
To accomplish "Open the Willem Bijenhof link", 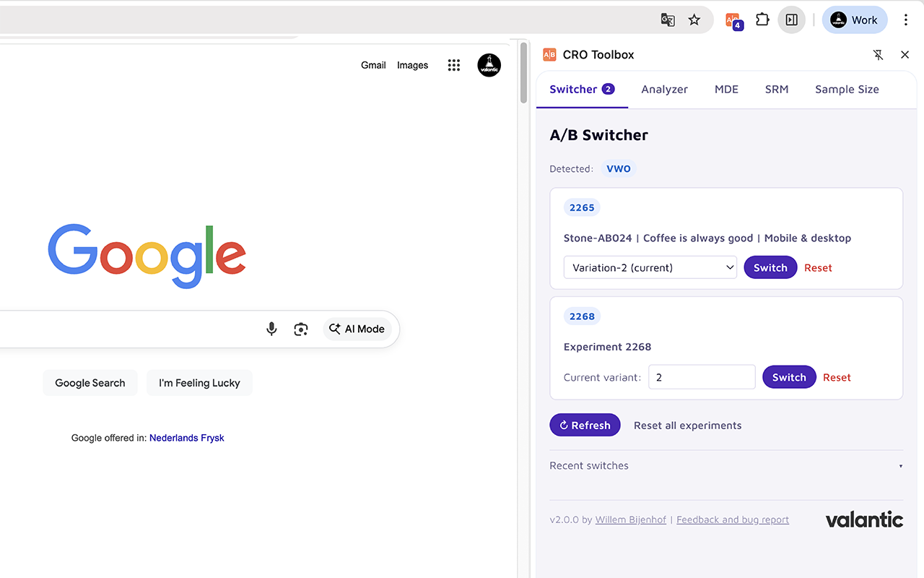I will click(x=630, y=519).
